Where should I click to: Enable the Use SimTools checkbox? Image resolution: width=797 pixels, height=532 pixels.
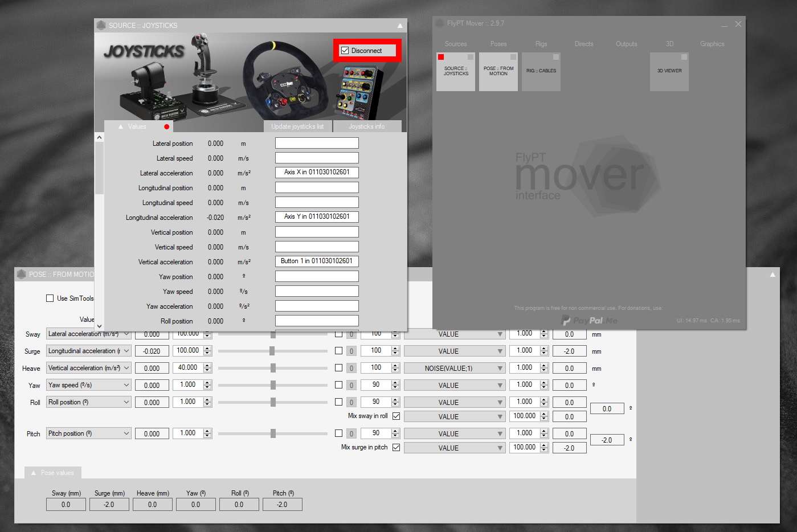pos(50,298)
